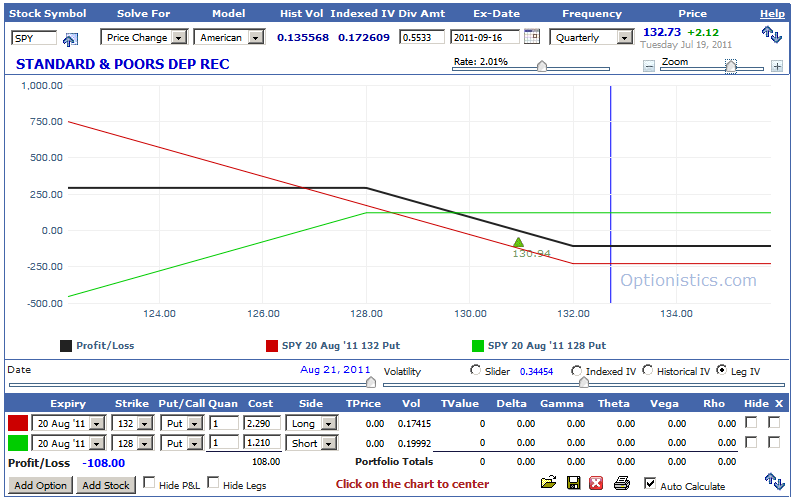The width and height of the screenshot is (794, 500).
Task: Click the red color box of 132 Put row
Action: pyautogui.click(x=18, y=423)
